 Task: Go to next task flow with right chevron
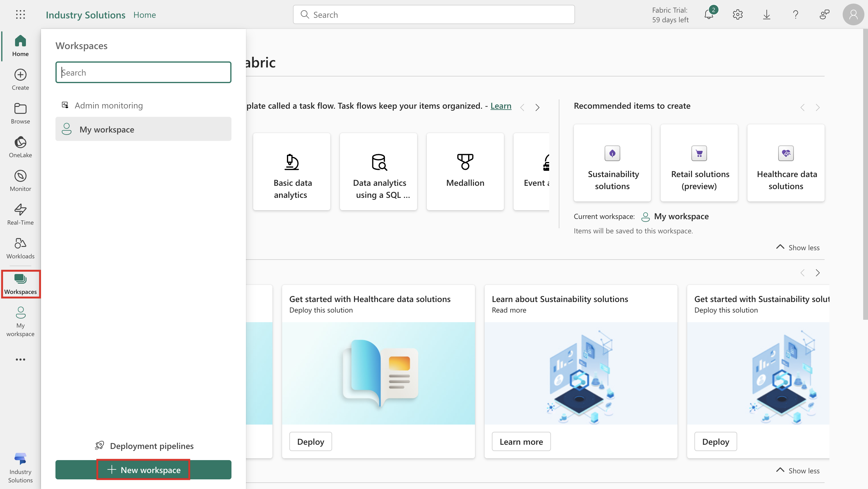(x=537, y=107)
